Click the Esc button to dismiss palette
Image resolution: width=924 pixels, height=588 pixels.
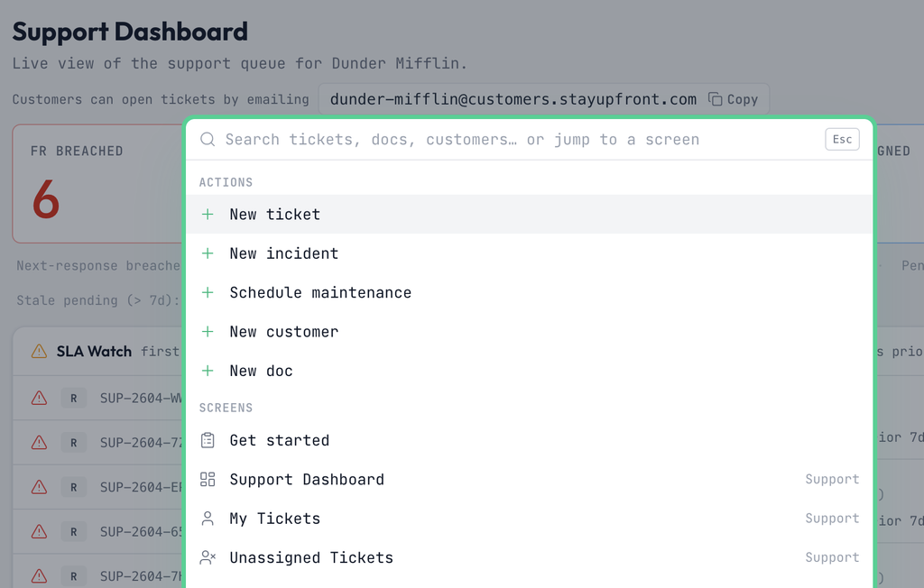[x=842, y=140]
